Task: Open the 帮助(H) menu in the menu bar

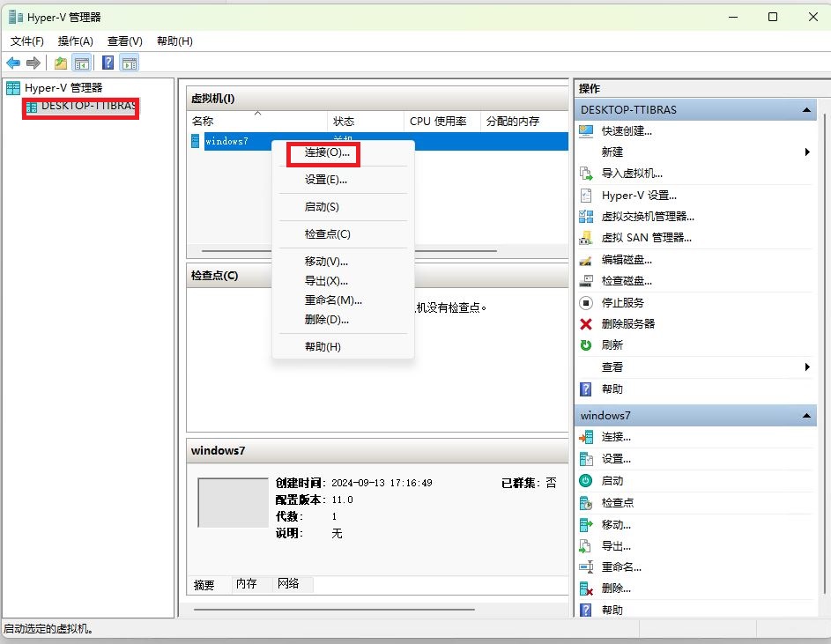Action: [174, 41]
